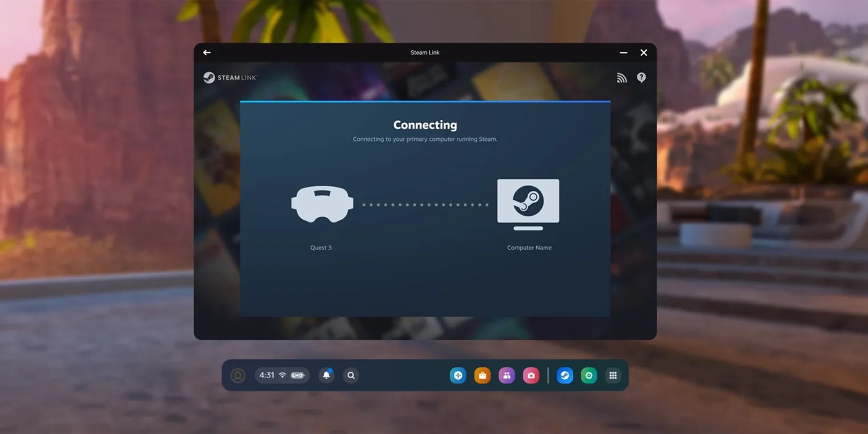This screenshot has height=434, width=868.
Task: Click the 'Steam Link' window title text
Action: [x=425, y=53]
